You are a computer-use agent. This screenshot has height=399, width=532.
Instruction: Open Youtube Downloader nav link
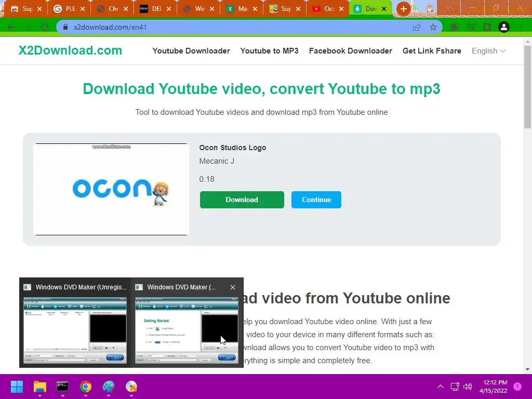click(191, 51)
